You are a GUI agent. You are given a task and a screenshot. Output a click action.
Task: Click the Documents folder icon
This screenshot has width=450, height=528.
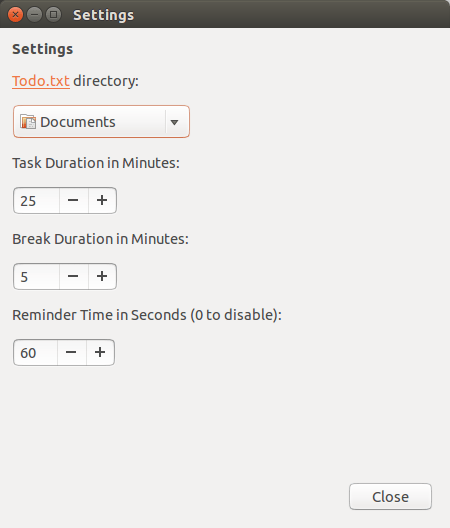28,122
